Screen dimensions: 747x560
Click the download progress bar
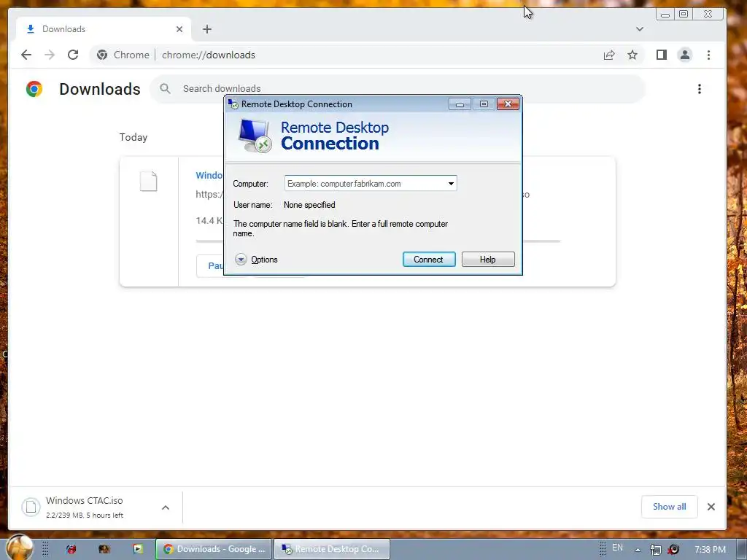tap(541, 241)
